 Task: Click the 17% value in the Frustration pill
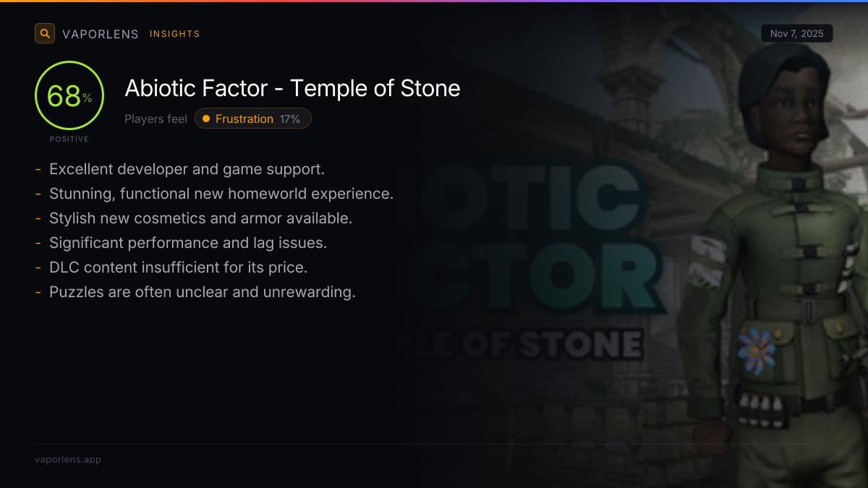290,119
